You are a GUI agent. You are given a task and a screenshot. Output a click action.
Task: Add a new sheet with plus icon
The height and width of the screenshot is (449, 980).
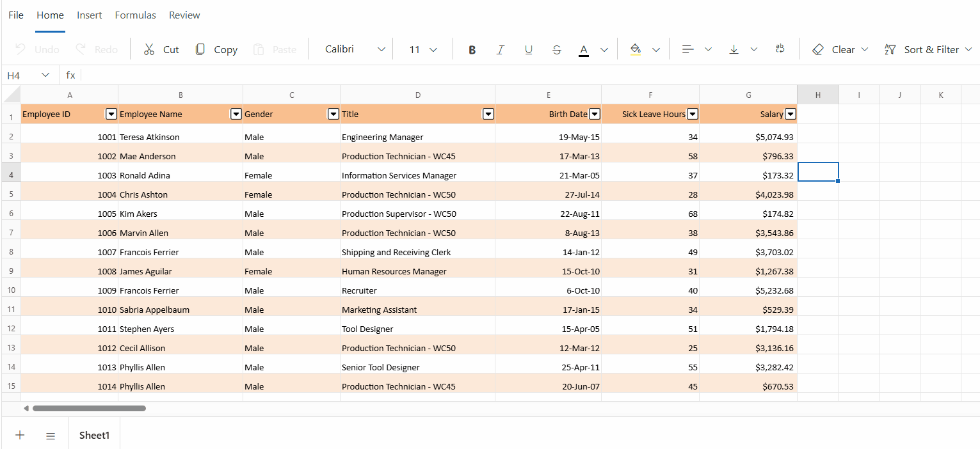pos(20,435)
